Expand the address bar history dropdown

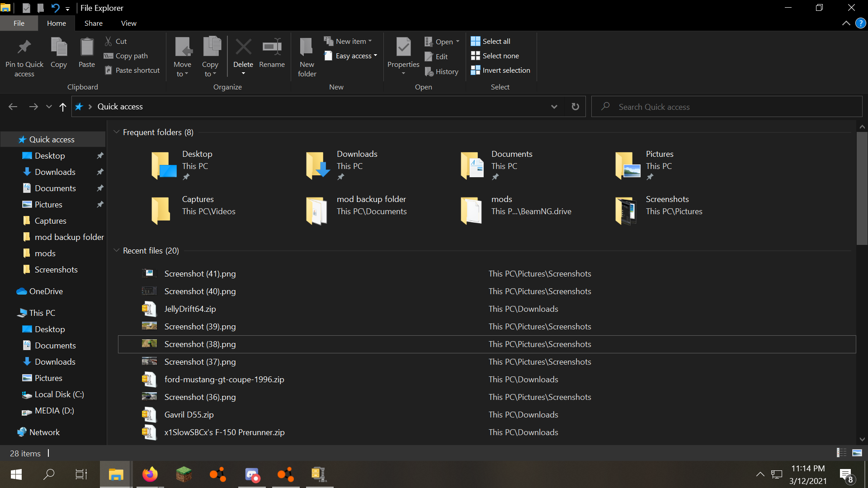point(554,107)
